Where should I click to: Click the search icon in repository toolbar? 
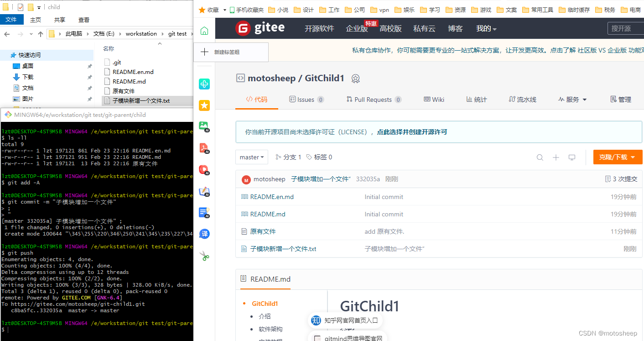tap(540, 157)
